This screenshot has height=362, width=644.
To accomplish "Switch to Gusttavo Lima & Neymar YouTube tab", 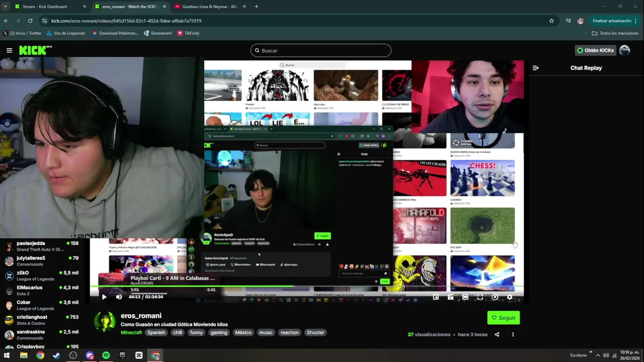I will pos(210,7).
